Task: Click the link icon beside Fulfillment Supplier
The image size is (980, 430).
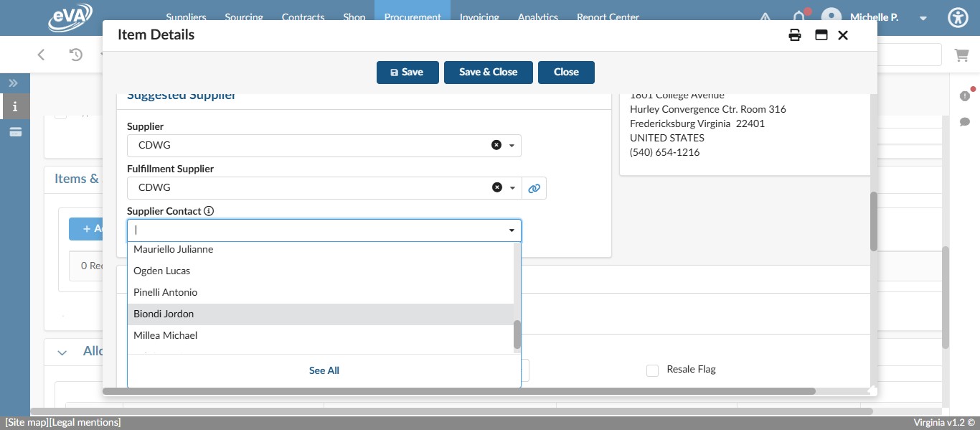Action: click(x=534, y=188)
